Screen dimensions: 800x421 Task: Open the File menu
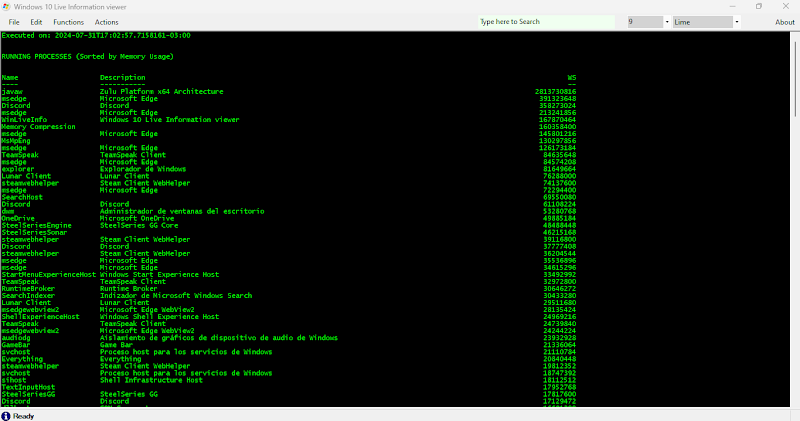(x=14, y=22)
